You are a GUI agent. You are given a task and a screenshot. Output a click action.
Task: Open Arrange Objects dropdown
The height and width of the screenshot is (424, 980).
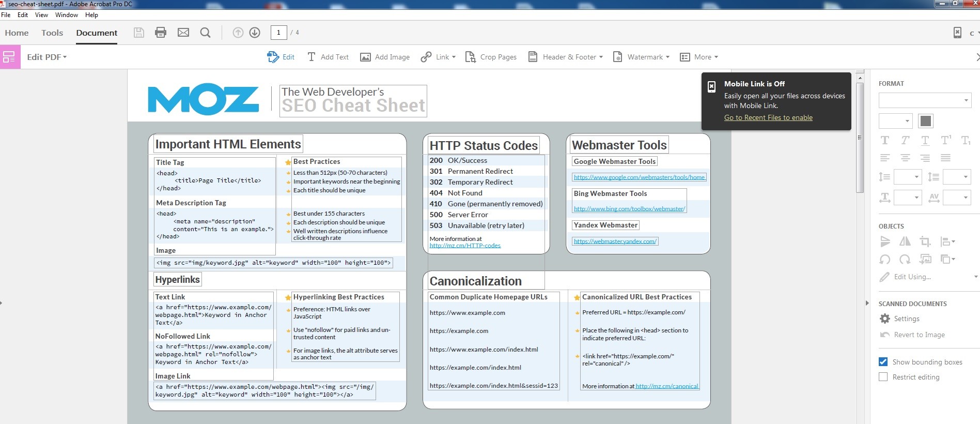[x=947, y=259]
